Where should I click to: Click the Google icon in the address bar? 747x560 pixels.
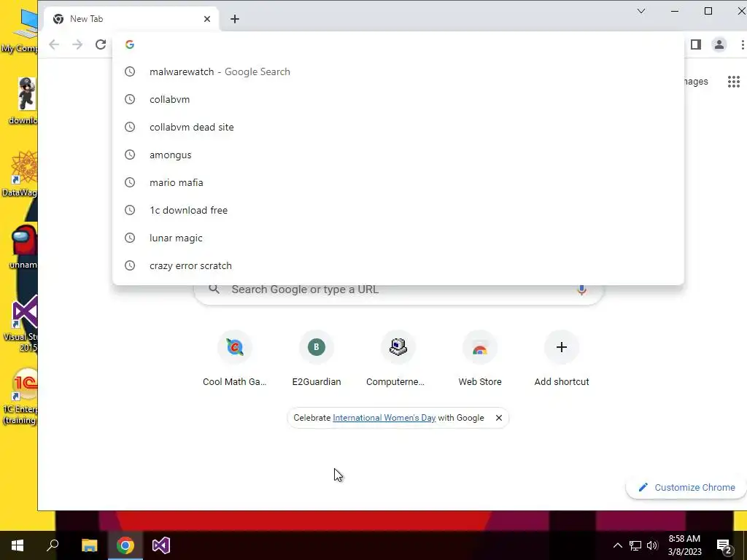[x=130, y=44]
